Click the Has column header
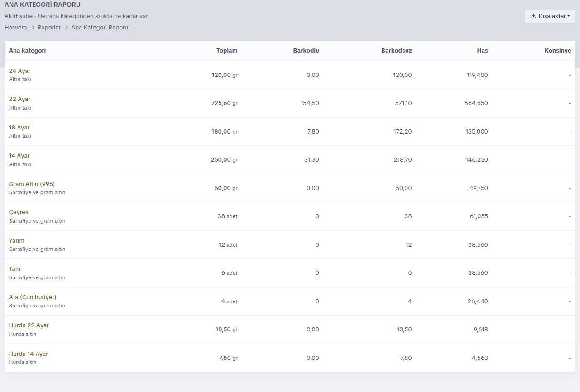 [483, 51]
